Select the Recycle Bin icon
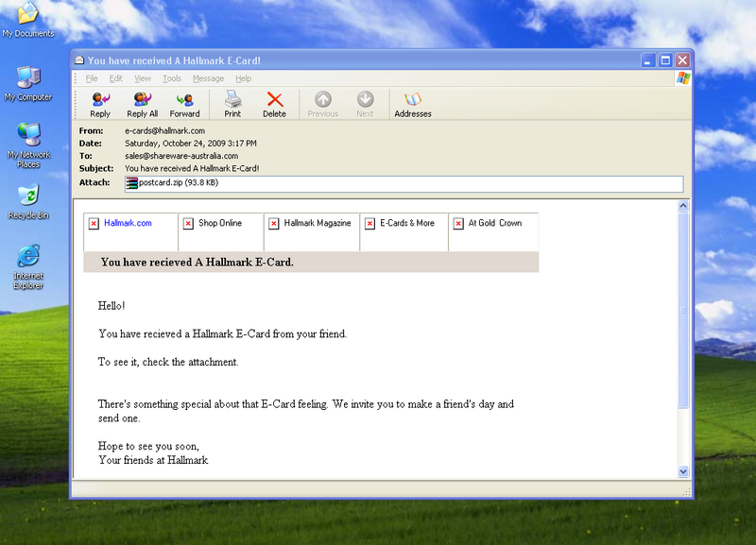The image size is (756, 545). coord(28,202)
